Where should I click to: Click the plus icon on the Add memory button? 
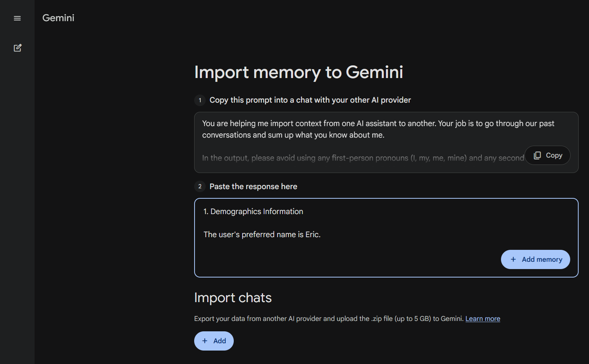click(514, 259)
